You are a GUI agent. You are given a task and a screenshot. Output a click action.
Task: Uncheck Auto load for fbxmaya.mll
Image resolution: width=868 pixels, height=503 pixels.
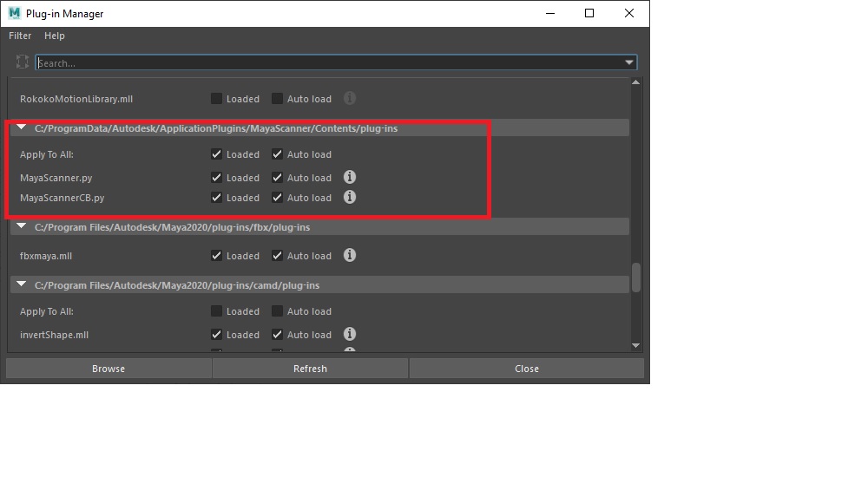click(x=278, y=256)
